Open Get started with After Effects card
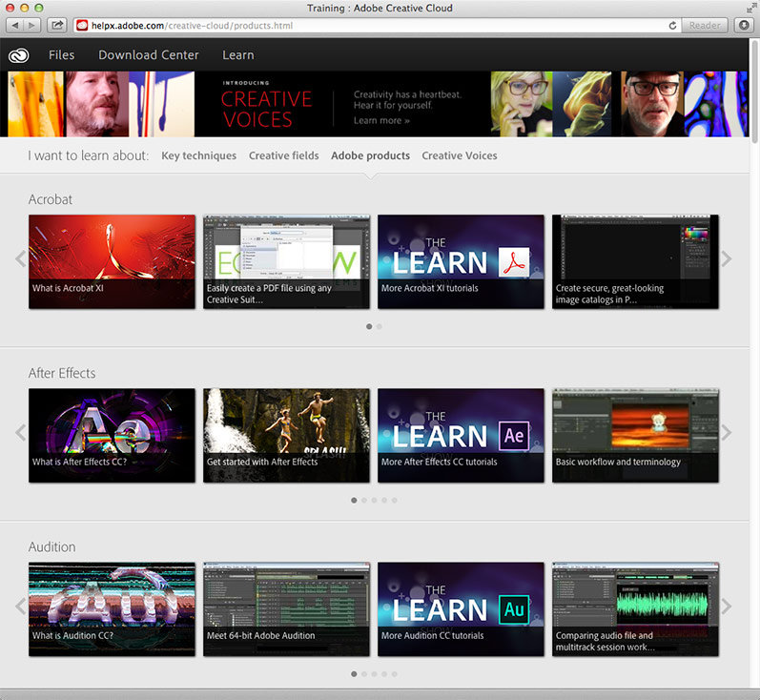Viewport: 760px width, 700px height. click(286, 435)
